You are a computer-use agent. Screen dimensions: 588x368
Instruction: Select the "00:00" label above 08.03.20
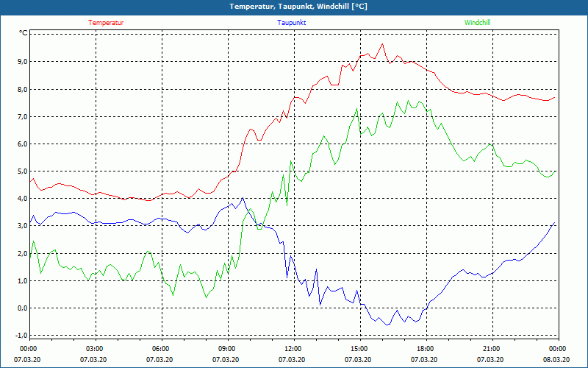pyautogui.click(x=556, y=349)
